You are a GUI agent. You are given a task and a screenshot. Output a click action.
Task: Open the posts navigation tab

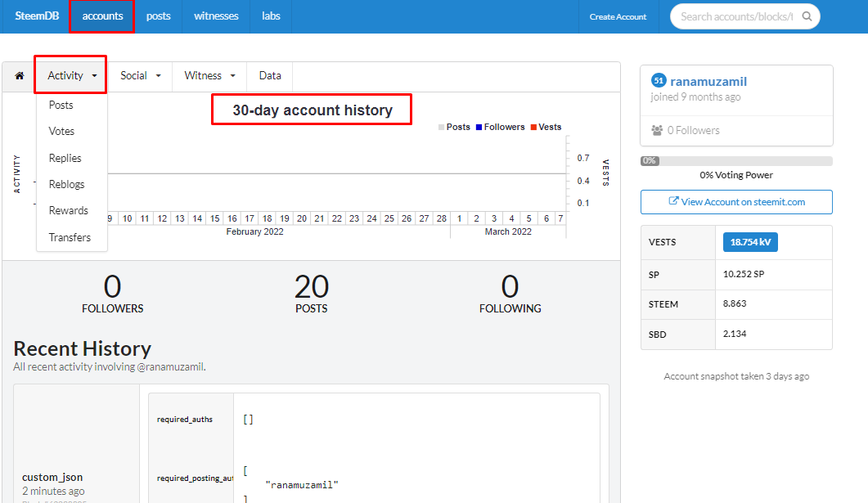pos(159,16)
